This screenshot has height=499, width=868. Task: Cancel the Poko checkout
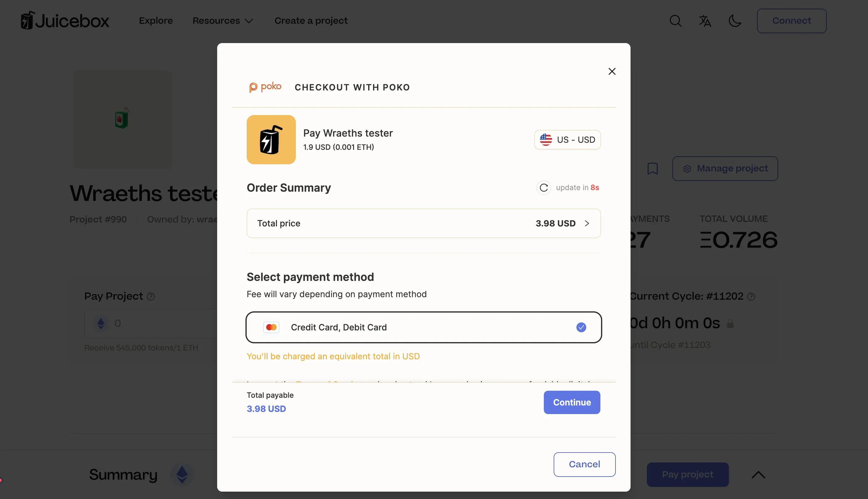tap(584, 464)
